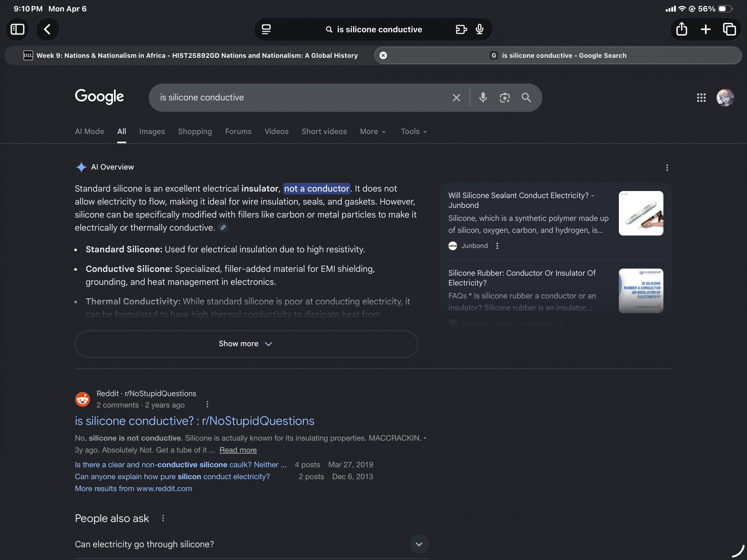The image size is (747, 560).
Task: Select the All results tab
Action: 122,131
